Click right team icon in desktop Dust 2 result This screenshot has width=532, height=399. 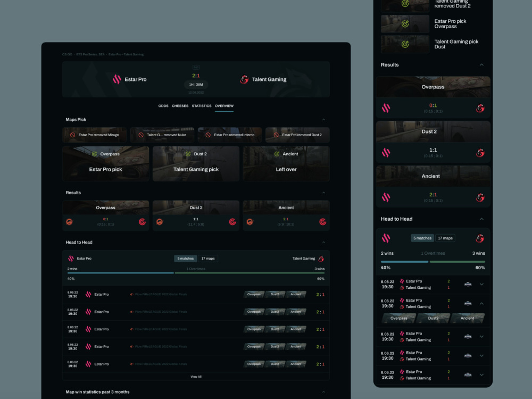click(232, 222)
